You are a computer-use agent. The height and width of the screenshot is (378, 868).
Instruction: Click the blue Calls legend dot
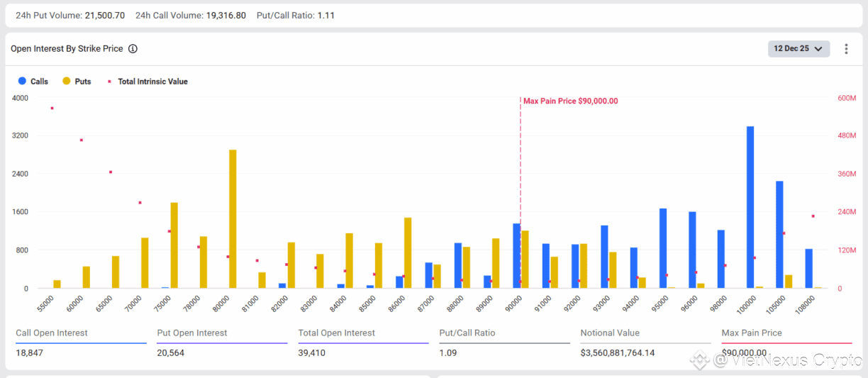coord(23,82)
